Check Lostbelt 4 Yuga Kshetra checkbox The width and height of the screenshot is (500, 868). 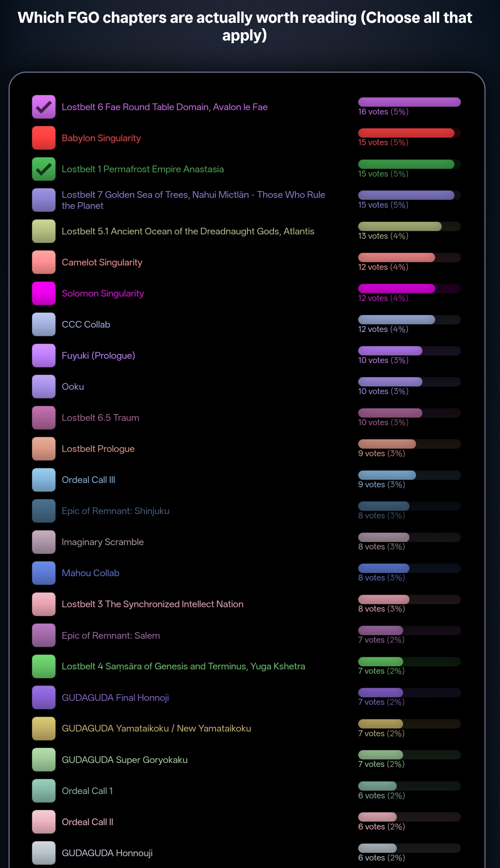click(44, 666)
